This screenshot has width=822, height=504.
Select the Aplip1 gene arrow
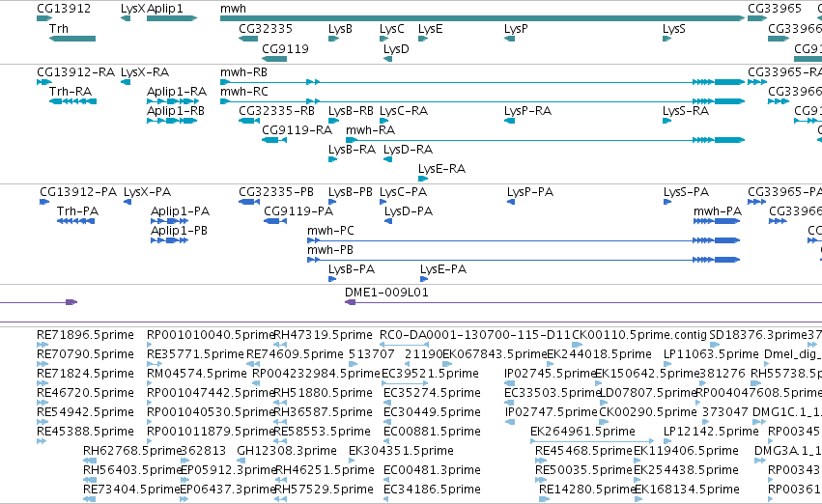(x=172, y=18)
